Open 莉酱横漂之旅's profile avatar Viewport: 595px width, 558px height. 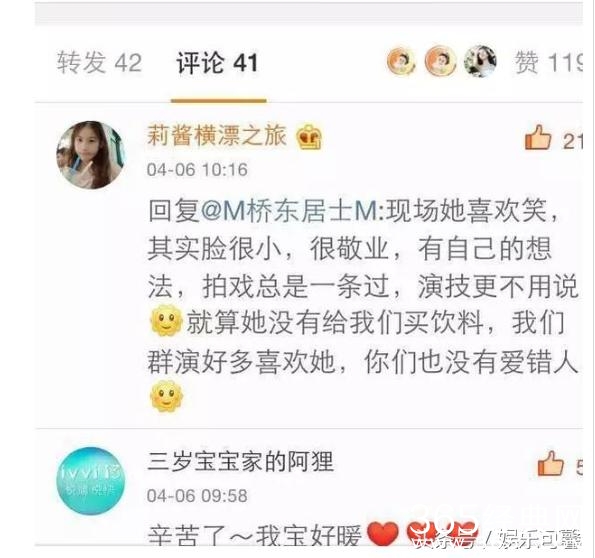[x=90, y=155]
